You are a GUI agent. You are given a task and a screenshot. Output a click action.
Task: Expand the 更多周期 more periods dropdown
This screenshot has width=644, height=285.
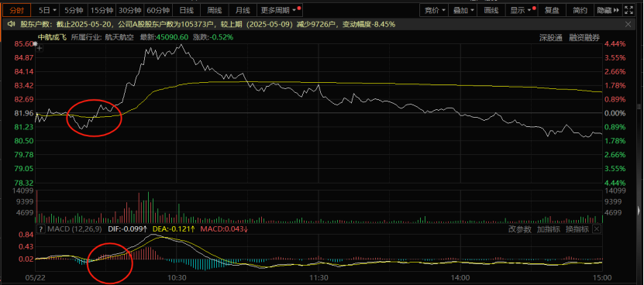coord(281,10)
